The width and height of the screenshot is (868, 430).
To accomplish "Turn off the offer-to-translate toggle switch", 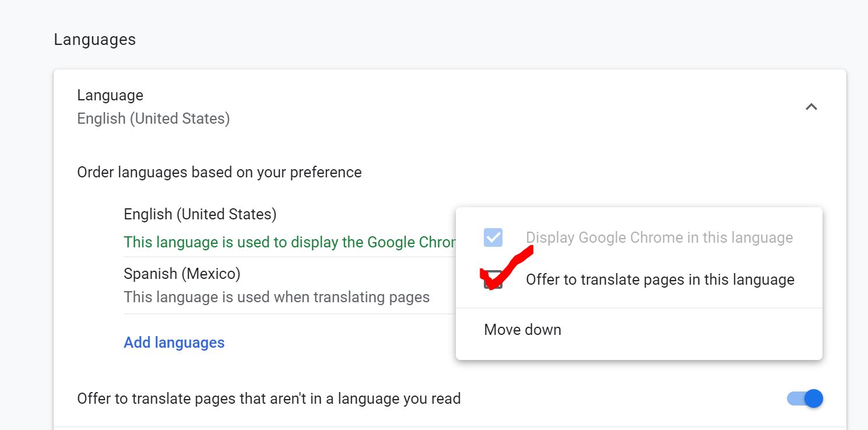I will (x=805, y=398).
